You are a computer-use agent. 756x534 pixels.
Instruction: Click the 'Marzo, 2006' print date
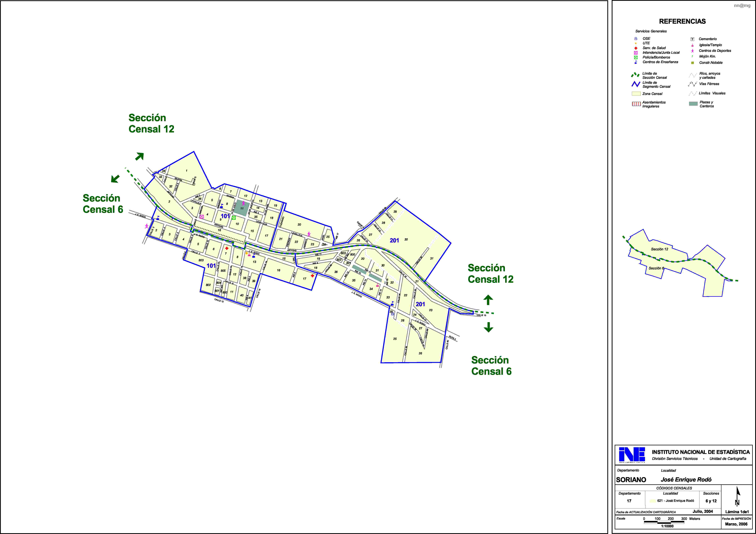point(736,524)
